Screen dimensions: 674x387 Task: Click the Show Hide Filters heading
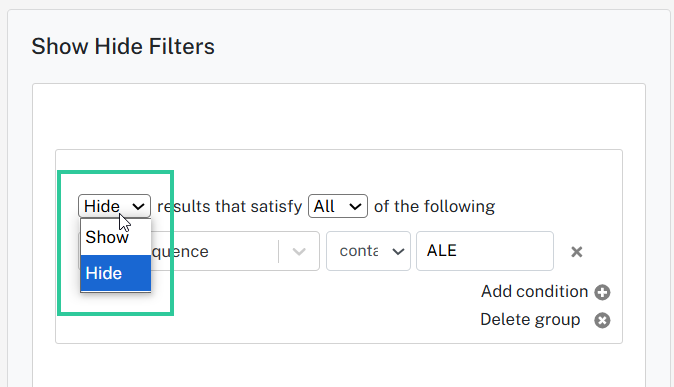123,46
